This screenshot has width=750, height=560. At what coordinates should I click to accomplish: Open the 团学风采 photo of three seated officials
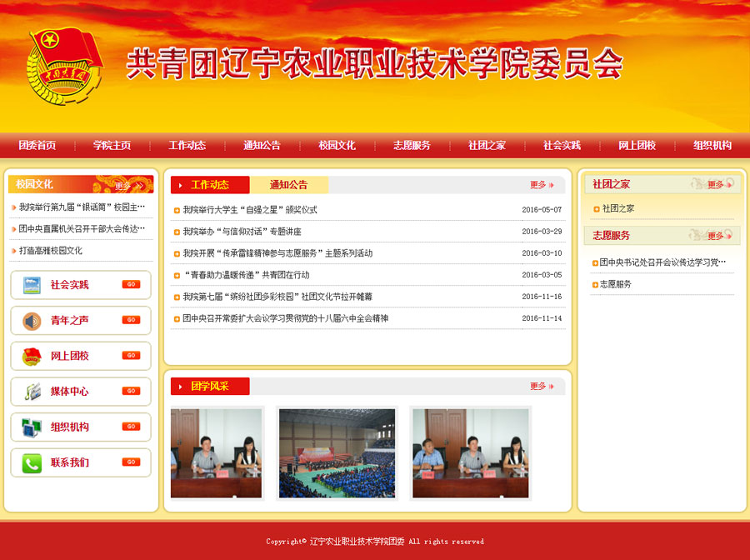click(x=471, y=452)
